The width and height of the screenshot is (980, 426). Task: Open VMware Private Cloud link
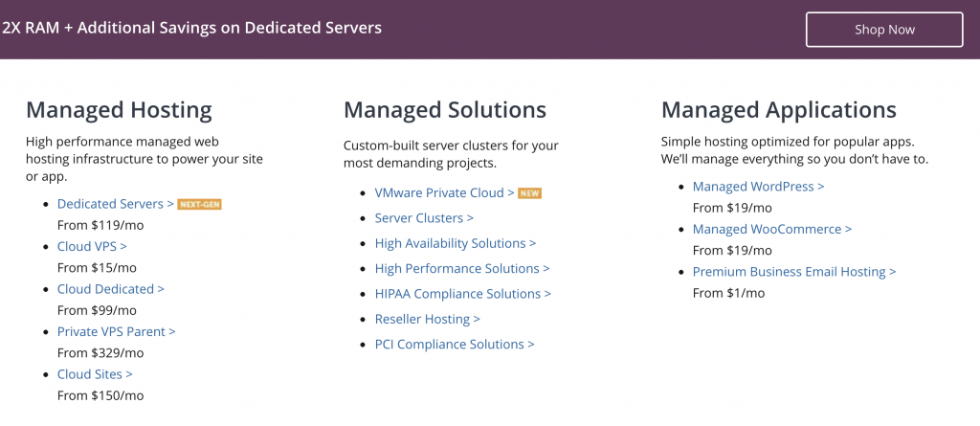444,192
